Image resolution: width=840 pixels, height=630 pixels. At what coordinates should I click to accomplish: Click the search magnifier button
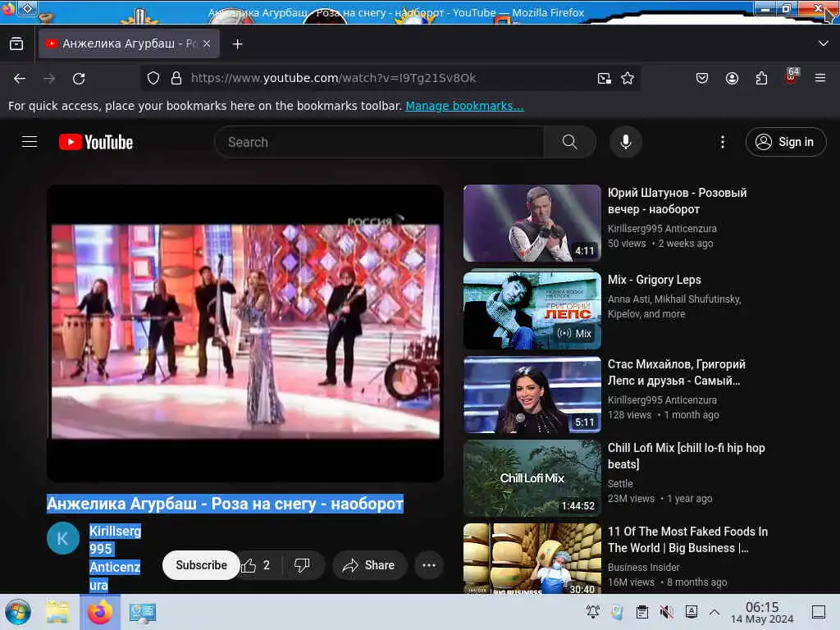click(x=569, y=142)
